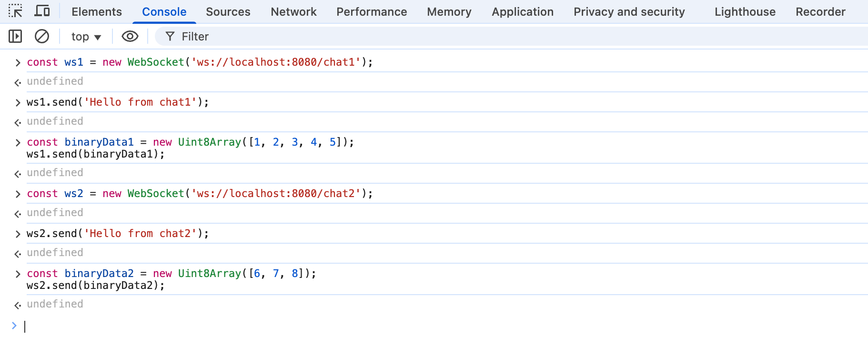Click the ws1.send('Hello from chat1') entry
Image resolution: width=868 pixels, height=337 pixels.
[118, 102]
